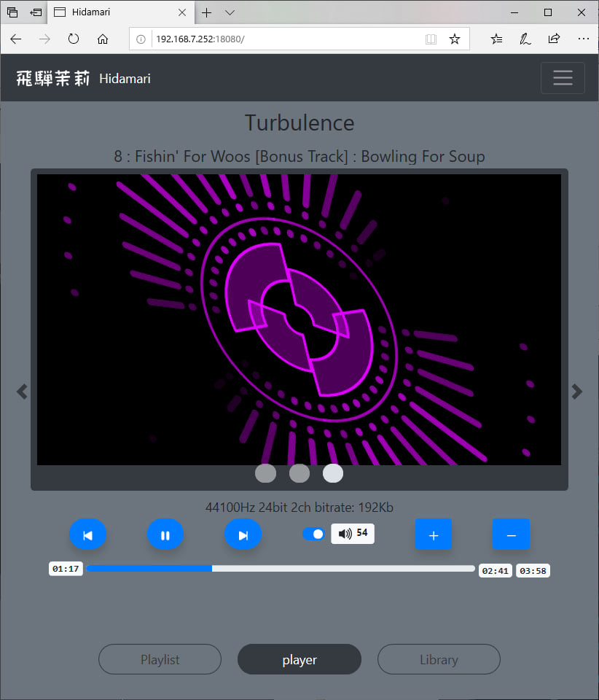This screenshot has width=599, height=700.
Task: Share this page
Action: pos(554,39)
